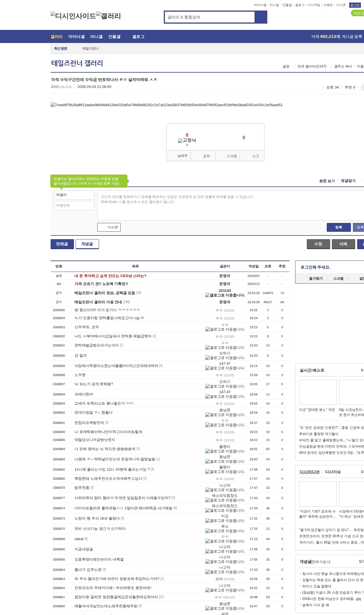This screenshot has height=615, width=364.
Task: Switch to the 개념글 tab
Action: 87,244
